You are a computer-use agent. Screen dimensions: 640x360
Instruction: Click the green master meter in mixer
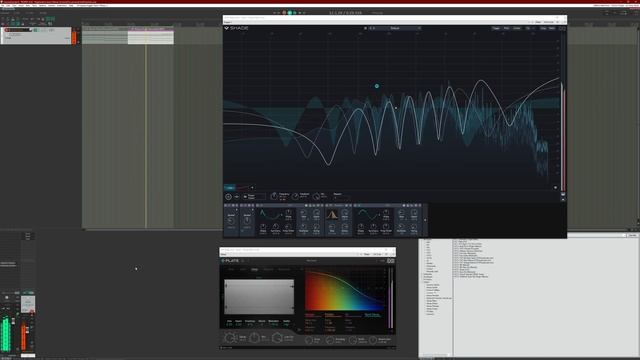pyautogui.click(x=6, y=335)
